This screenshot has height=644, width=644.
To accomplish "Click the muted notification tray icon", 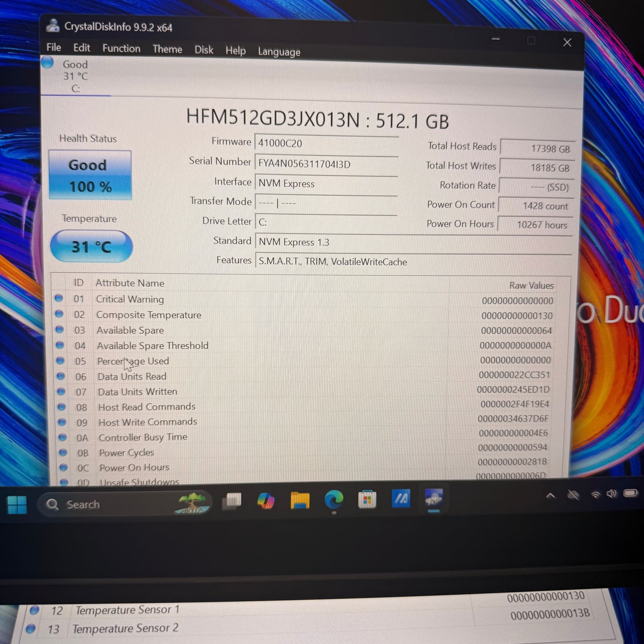I will coord(573,495).
